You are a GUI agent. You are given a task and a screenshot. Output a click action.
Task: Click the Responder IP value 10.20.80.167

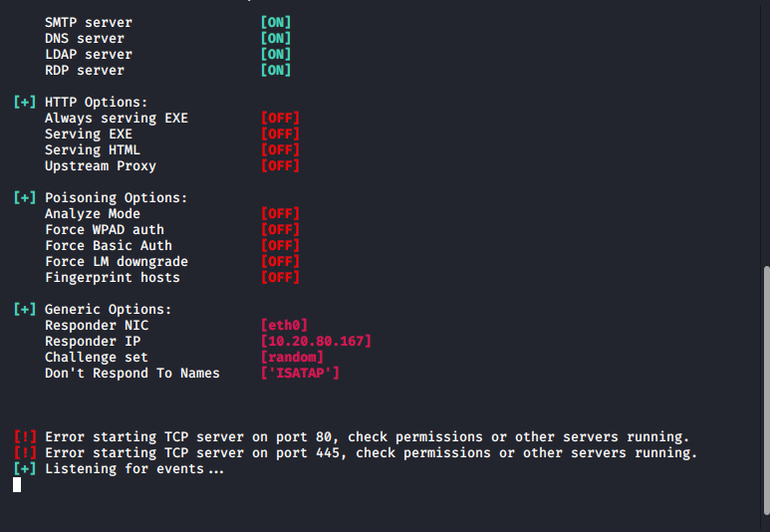[316, 341]
